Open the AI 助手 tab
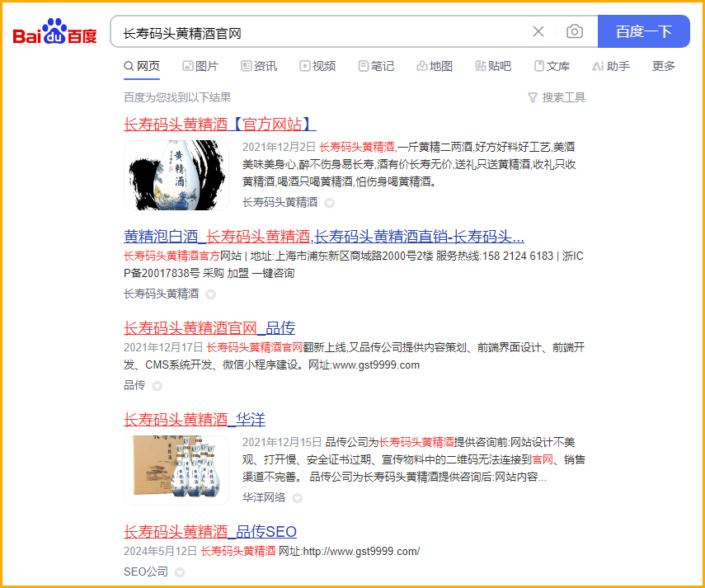This screenshot has height=588, width=705. [x=611, y=66]
